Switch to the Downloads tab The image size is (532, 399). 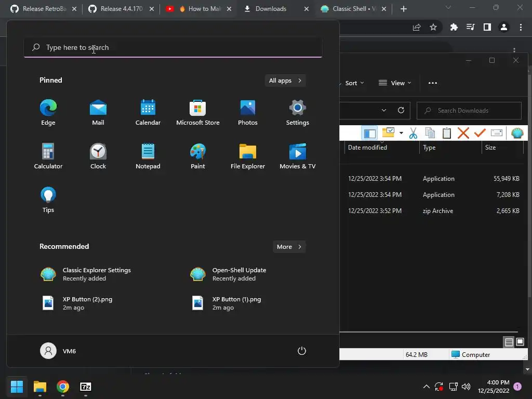(276, 9)
